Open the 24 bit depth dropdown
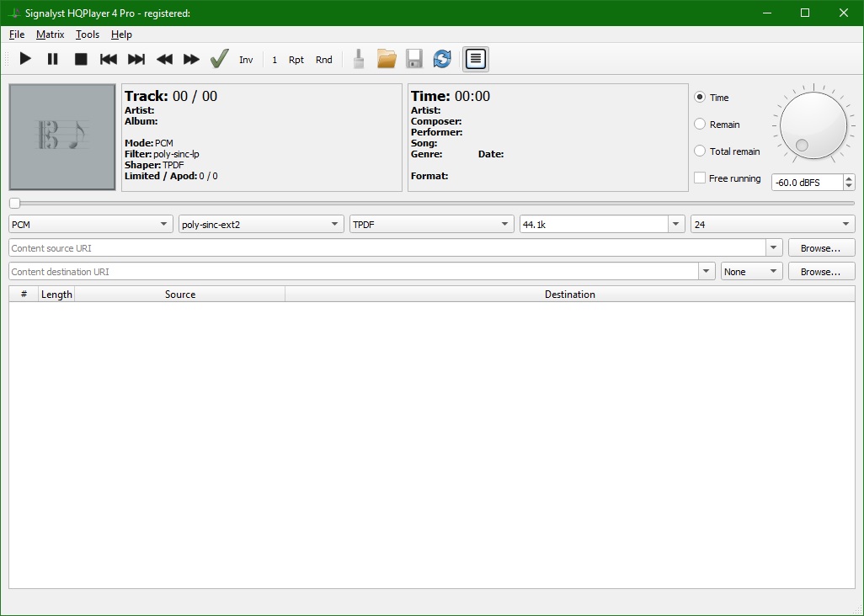Viewport: 864px width, 616px height. [772, 225]
